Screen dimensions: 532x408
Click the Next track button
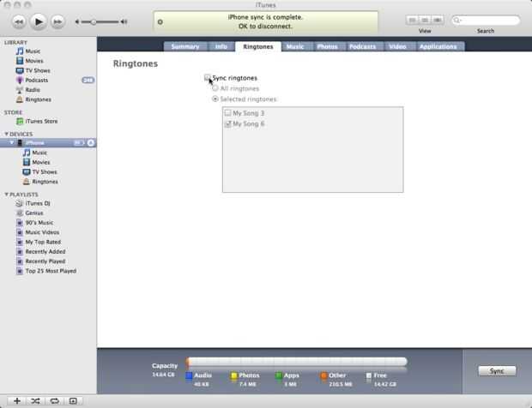pos(57,22)
